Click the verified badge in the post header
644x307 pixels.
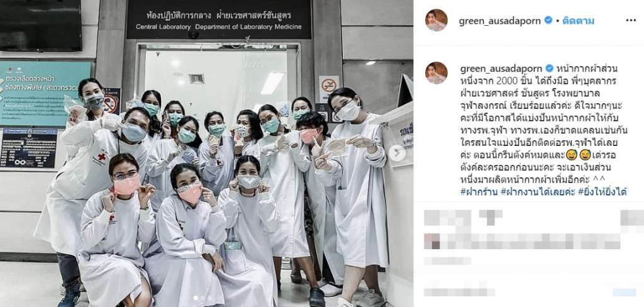click(x=548, y=20)
